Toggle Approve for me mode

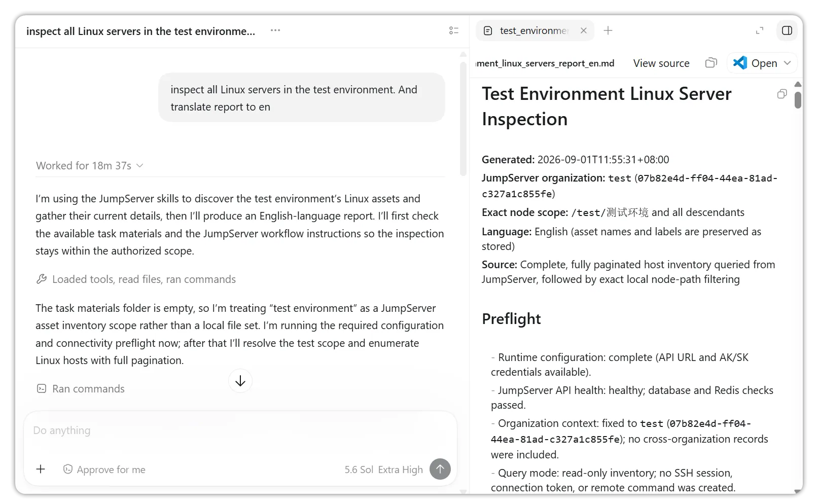[x=104, y=470]
